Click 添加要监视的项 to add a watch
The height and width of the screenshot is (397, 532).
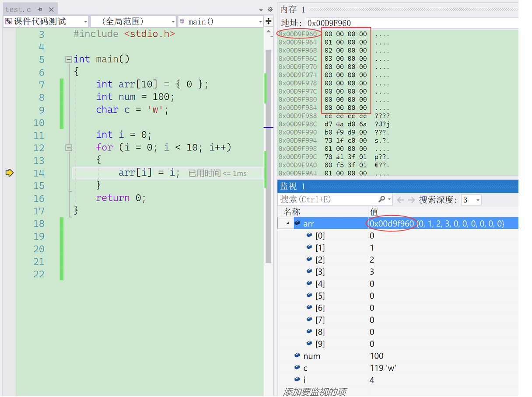[x=315, y=392]
